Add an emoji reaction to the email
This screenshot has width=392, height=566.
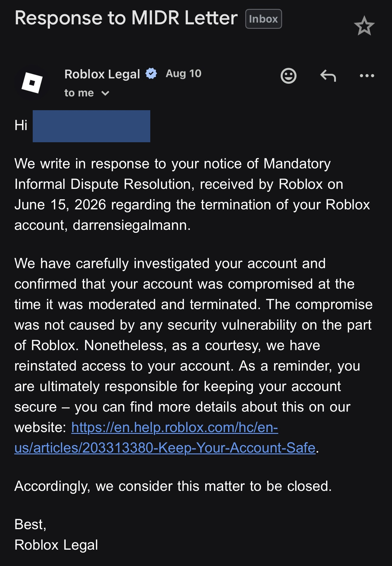pos(288,76)
